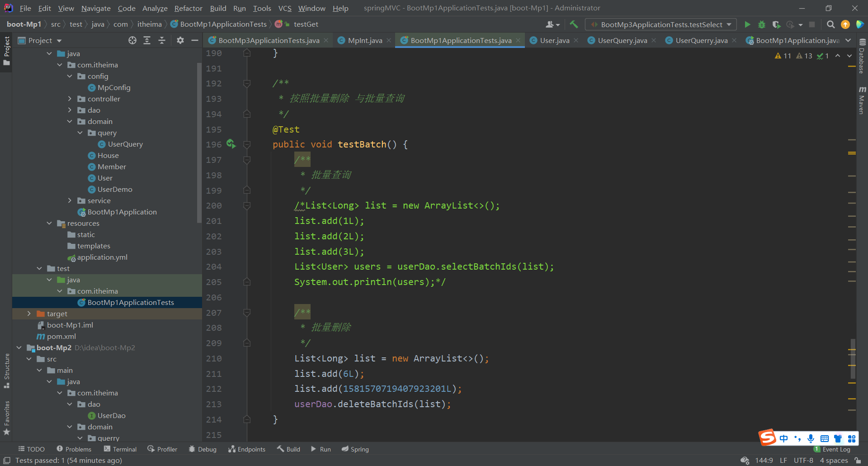868x466 pixels.
Task: Run the selected test configuration
Action: click(747, 24)
